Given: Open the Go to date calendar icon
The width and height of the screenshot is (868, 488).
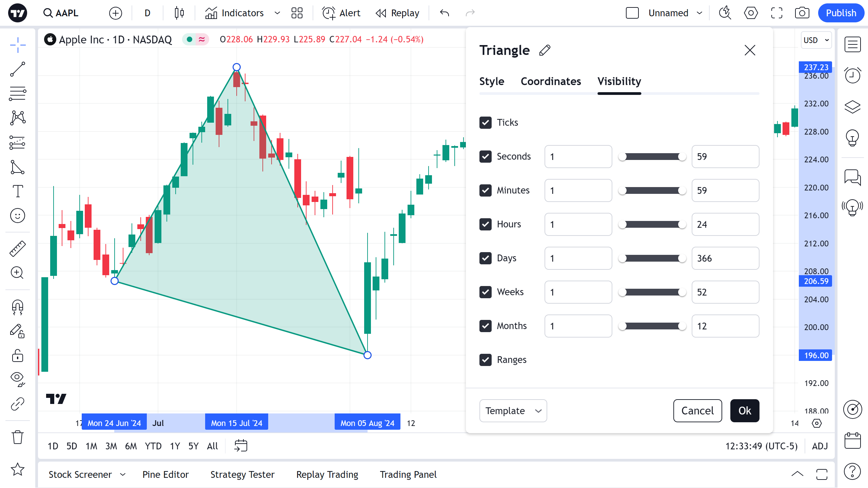Looking at the screenshot, I should [x=241, y=446].
